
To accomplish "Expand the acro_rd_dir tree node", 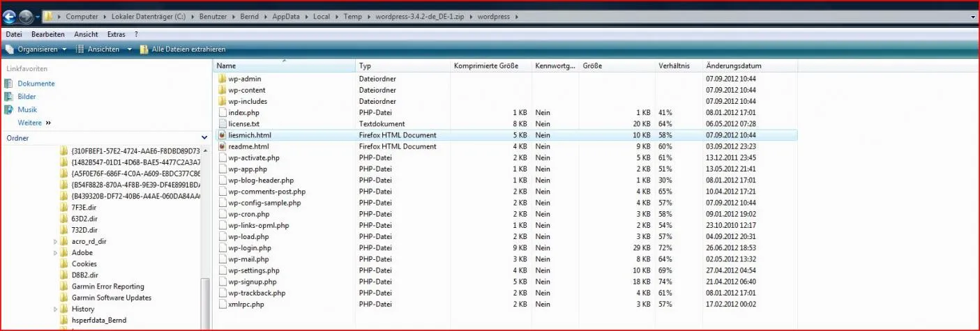I will [55, 242].
